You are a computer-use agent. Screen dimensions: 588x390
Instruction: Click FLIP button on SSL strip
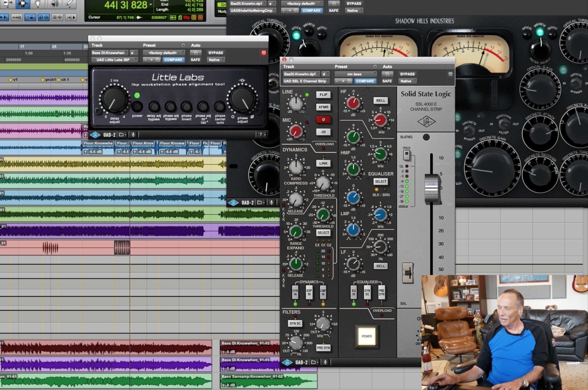(323, 95)
